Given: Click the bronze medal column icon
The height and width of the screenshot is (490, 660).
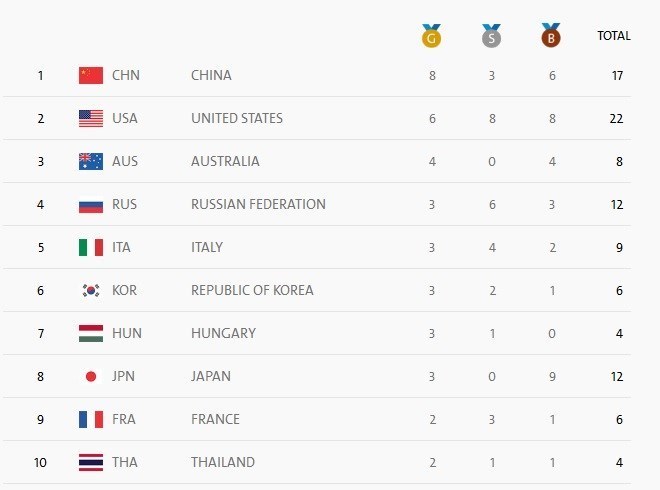Looking at the screenshot, I should [x=550, y=37].
